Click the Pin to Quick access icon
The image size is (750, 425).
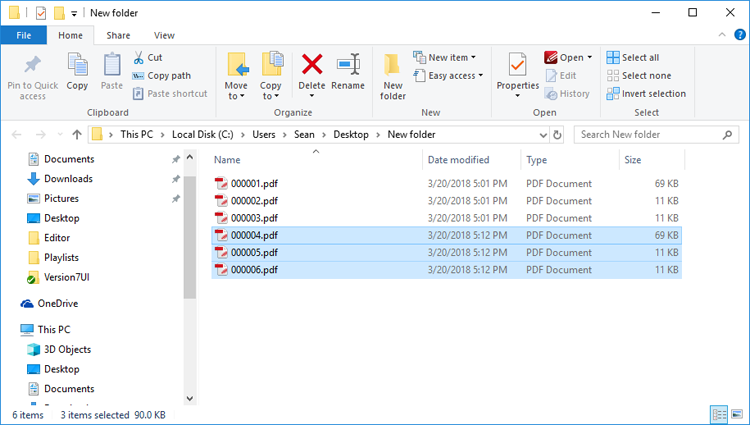coord(33,65)
